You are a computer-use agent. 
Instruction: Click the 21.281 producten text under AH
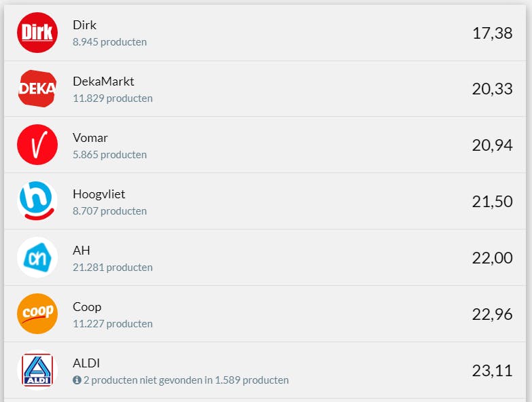(x=112, y=268)
